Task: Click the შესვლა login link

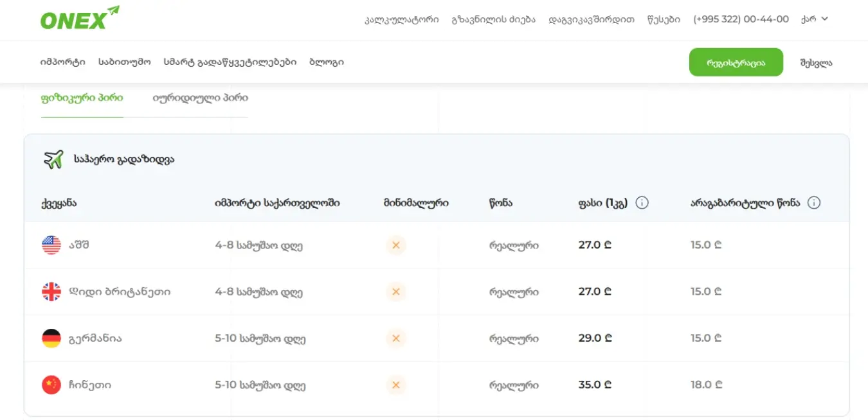Action: 816,63
